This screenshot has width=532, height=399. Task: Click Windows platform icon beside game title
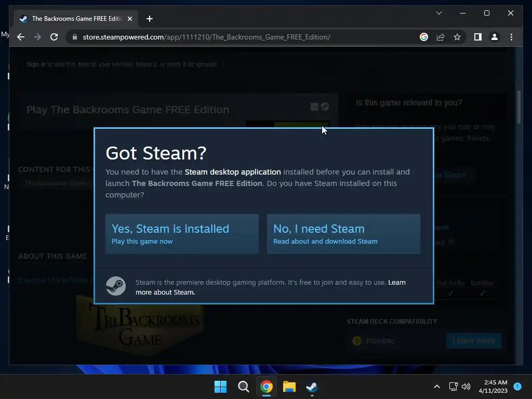[x=314, y=107]
